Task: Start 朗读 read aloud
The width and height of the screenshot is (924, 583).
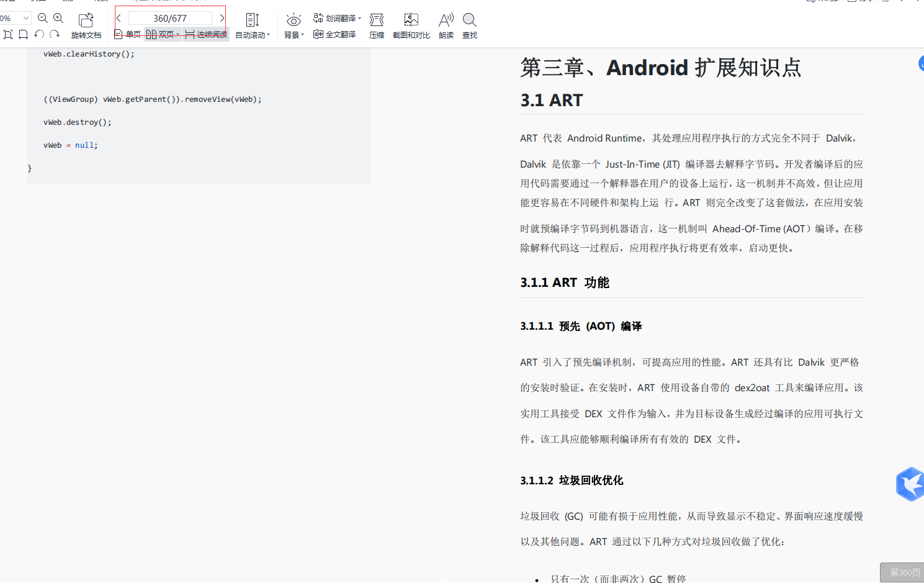Action: (x=446, y=26)
